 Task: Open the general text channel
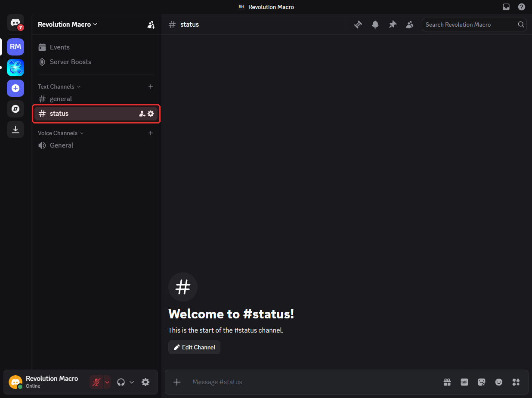point(96,99)
